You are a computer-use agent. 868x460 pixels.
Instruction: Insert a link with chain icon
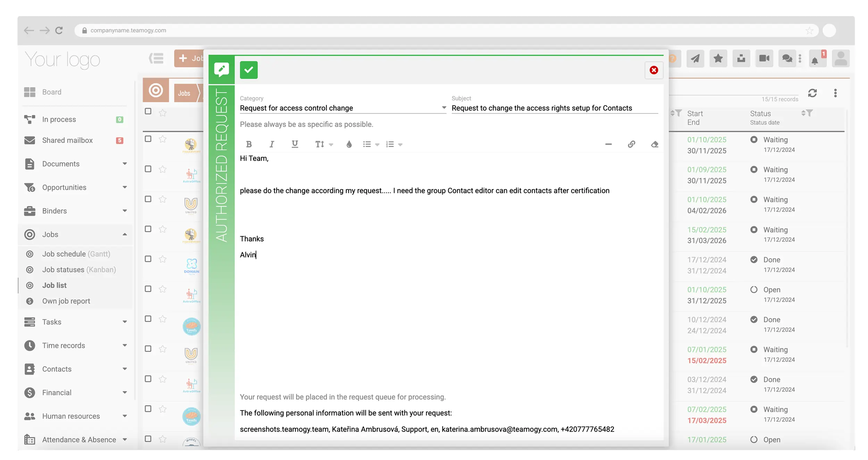coord(631,144)
